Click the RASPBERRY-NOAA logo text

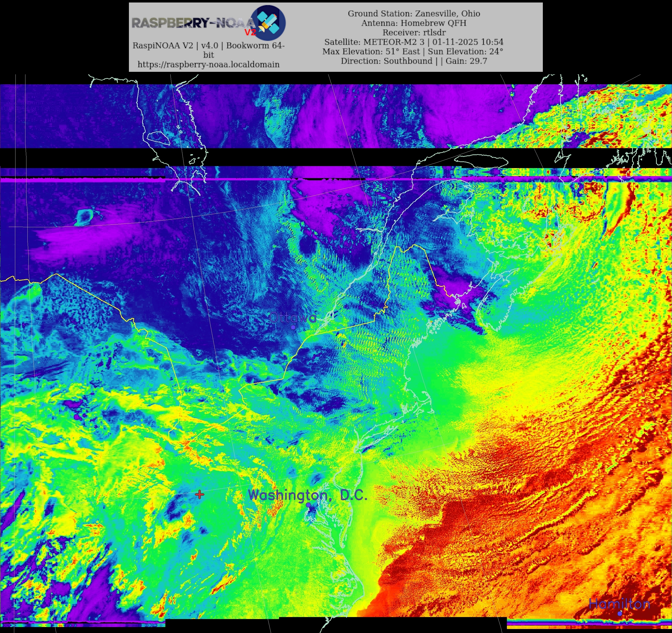(x=193, y=23)
